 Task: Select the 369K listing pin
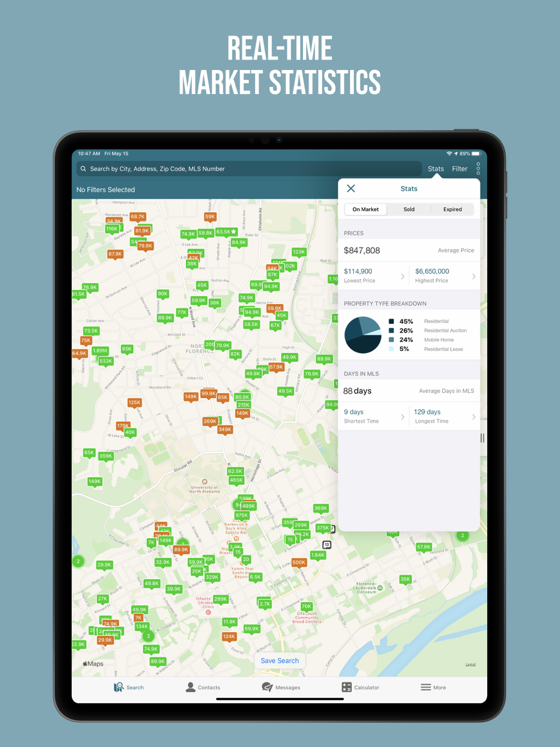(321, 508)
